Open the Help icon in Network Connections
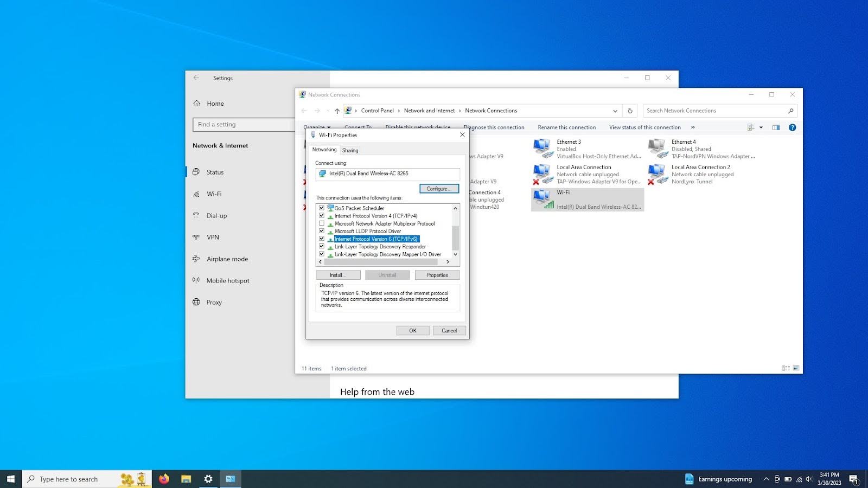Viewport: 868px width, 488px height. click(792, 127)
